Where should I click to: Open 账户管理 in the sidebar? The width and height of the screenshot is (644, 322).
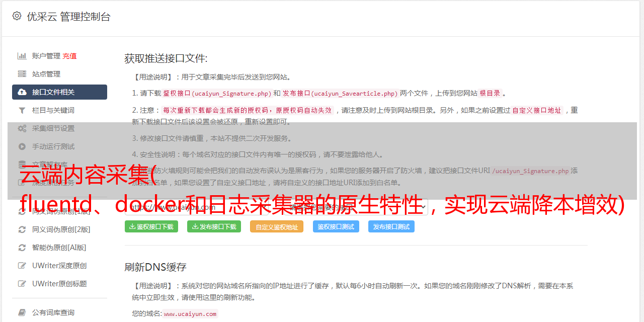46,56
